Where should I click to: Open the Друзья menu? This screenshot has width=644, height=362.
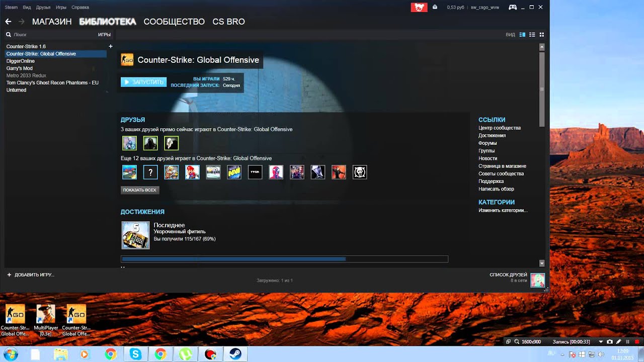click(43, 8)
